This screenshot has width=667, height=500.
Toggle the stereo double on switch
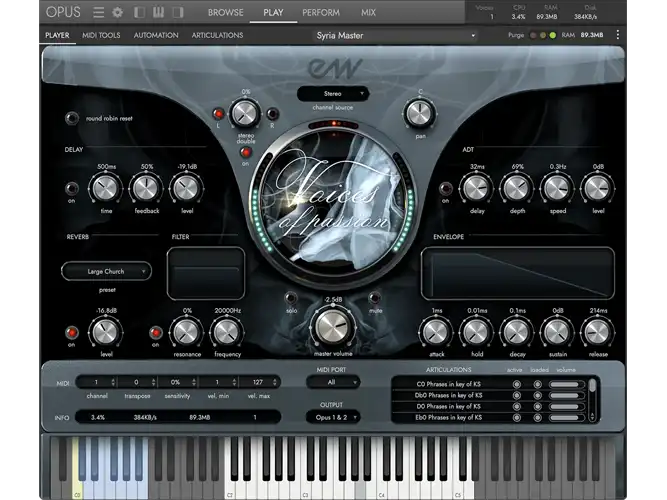pos(245,152)
